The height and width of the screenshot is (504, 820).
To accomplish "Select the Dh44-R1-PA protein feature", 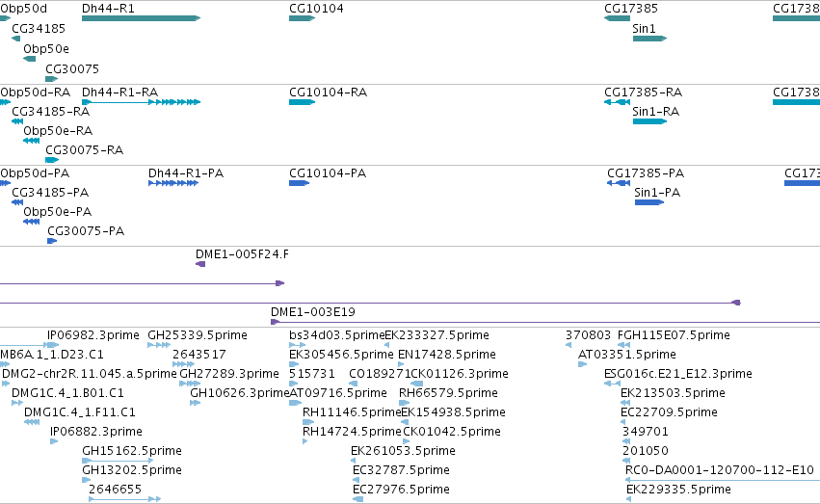I will point(173,183).
